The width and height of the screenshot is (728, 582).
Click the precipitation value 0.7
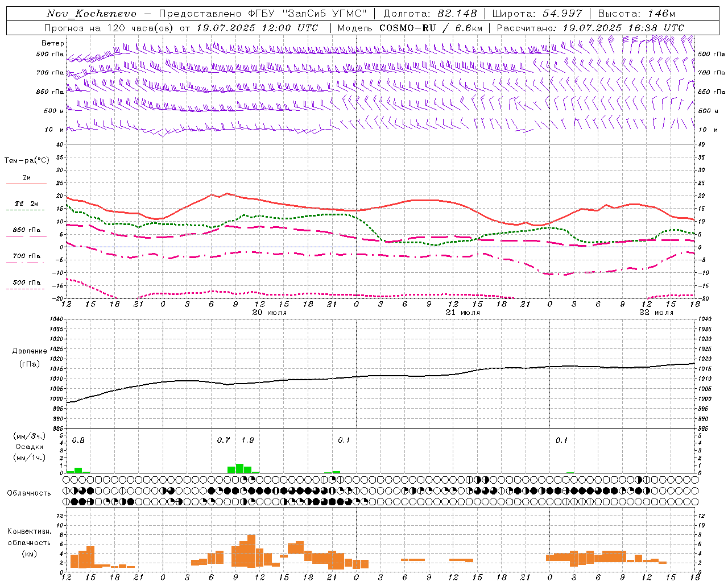[x=224, y=440]
